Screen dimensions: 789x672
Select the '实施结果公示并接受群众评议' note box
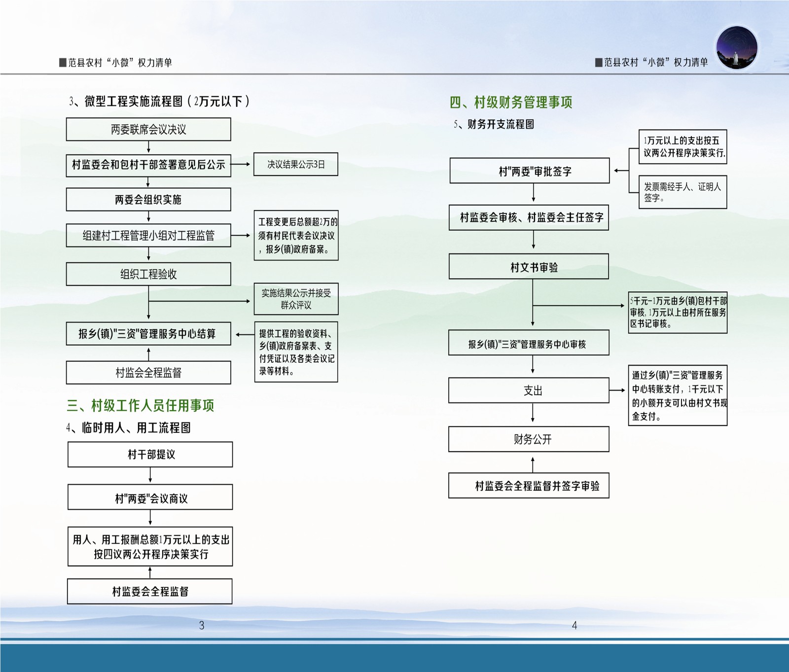click(x=296, y=299)
